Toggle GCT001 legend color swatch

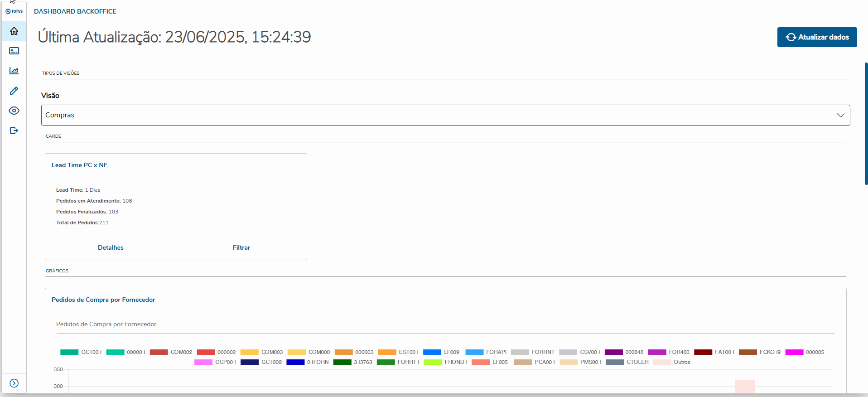[x=69, y=352]
